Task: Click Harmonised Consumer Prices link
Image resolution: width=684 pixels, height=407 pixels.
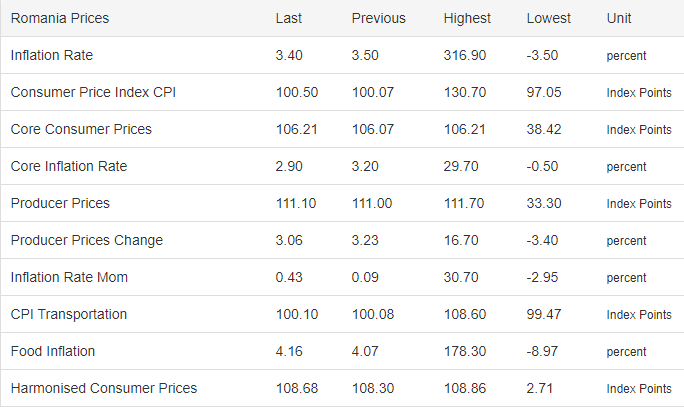Action: tap(104, 389)
